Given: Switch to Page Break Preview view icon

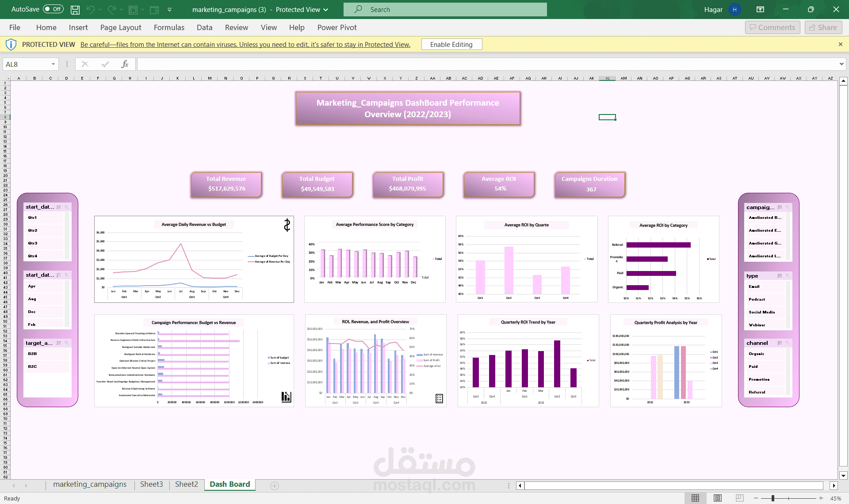Looking at the screenshot, I should coord(739,498).
